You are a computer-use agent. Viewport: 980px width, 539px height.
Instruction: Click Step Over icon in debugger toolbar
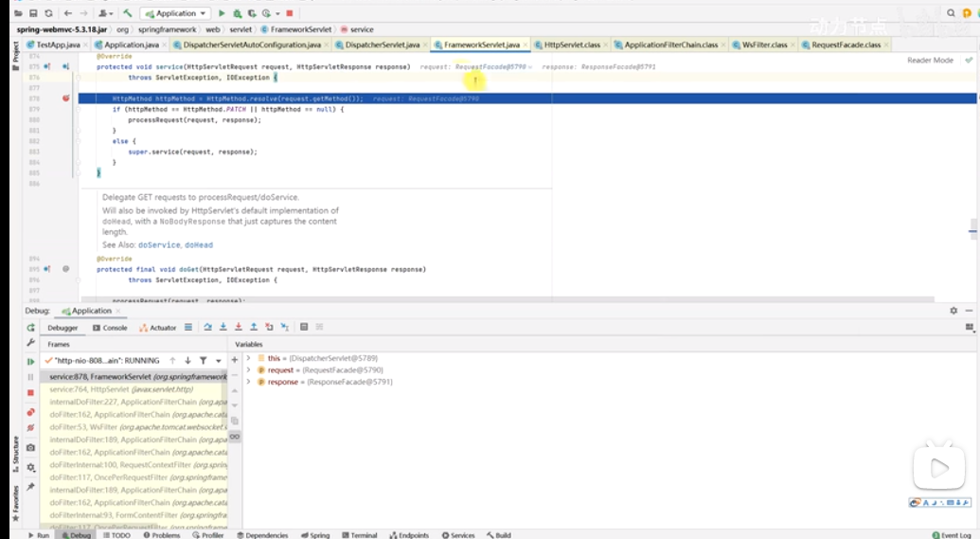pyautogui.click(x=207, y=327)
